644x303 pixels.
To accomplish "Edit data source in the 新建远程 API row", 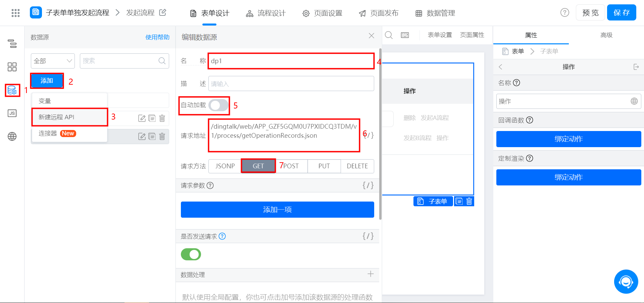I will click(x=142, y=118).
